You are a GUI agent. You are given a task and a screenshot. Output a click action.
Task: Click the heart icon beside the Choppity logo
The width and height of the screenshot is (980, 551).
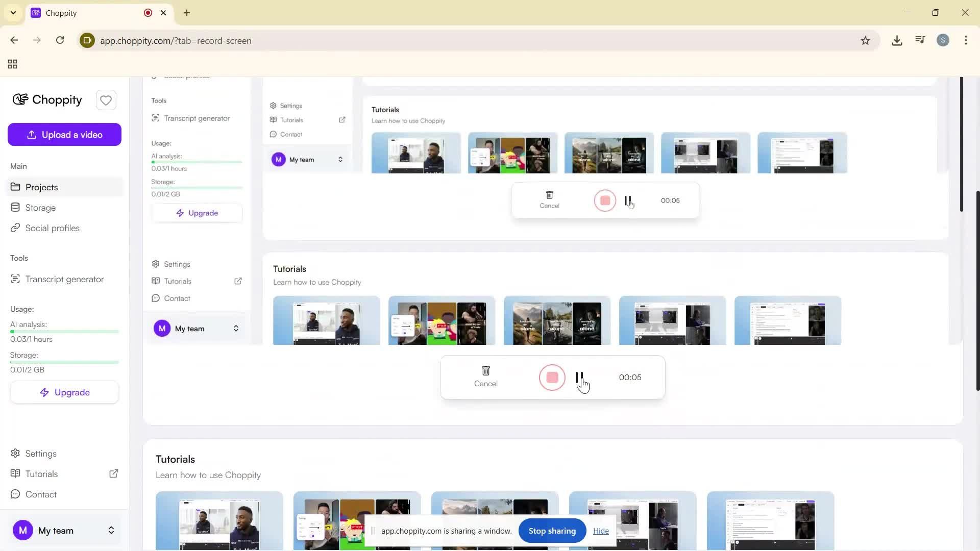click(106, 100)
